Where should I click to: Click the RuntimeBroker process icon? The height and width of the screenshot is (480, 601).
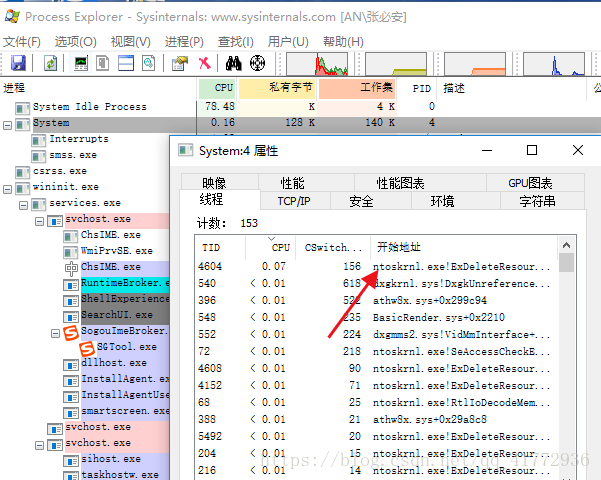click(x=71, y=285)
